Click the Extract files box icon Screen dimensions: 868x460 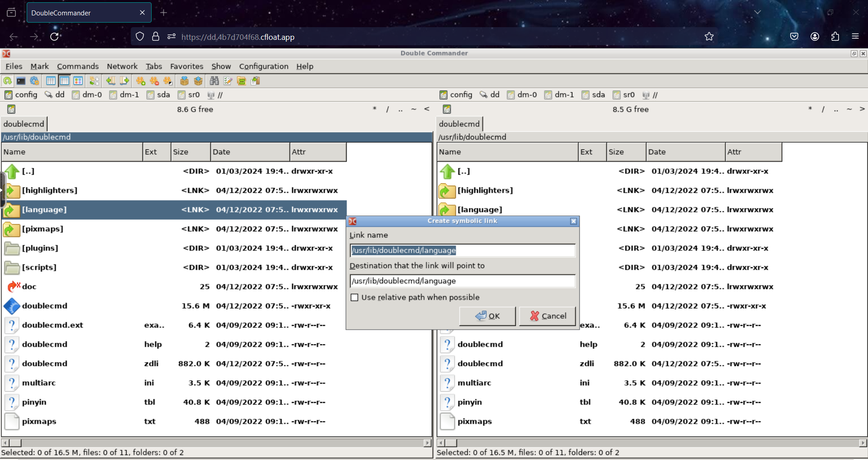point(198,81)
